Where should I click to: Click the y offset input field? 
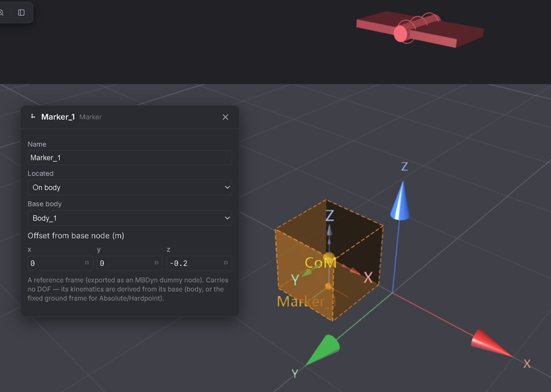coord(130,263)
